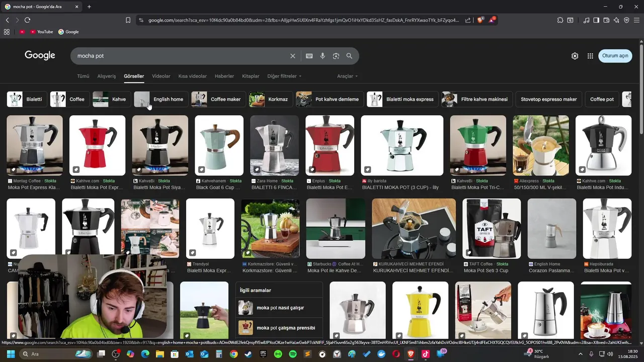
Task: Expand the Diğer filtreler dropdown
Action: coord(284,76)
